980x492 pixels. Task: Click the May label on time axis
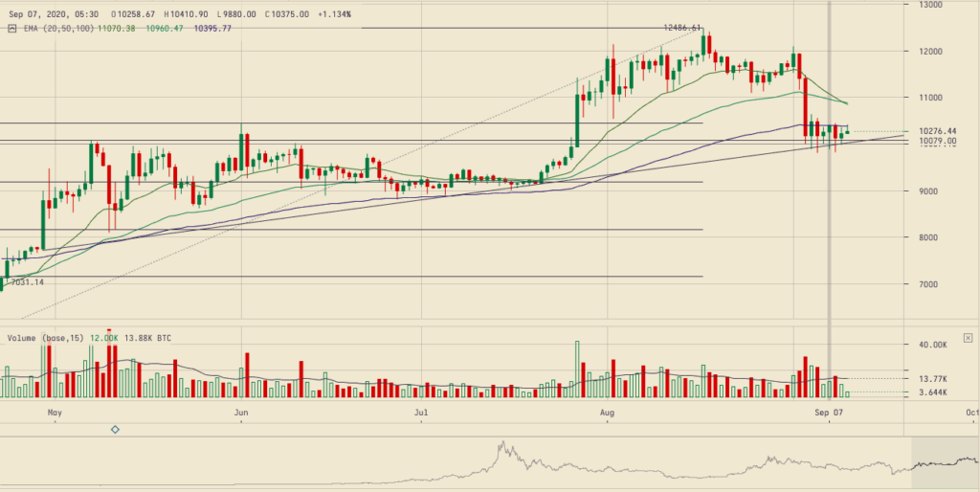click(54, 412)
